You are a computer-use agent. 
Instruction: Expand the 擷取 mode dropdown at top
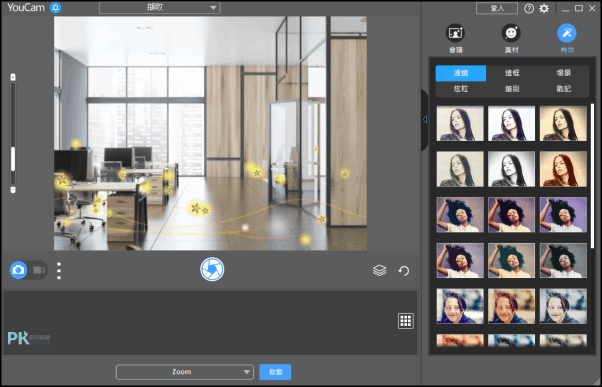(x=160, y=8)
